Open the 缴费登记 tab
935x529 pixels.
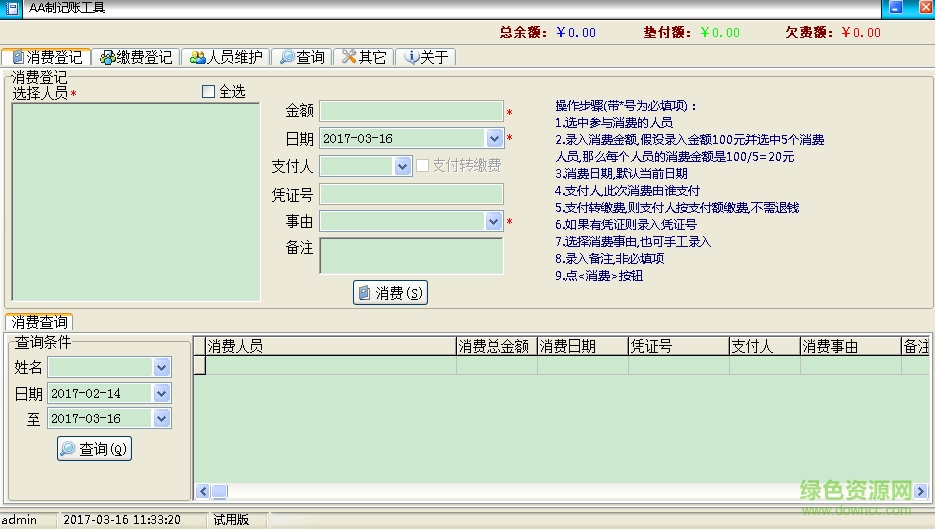click(137, 57)
